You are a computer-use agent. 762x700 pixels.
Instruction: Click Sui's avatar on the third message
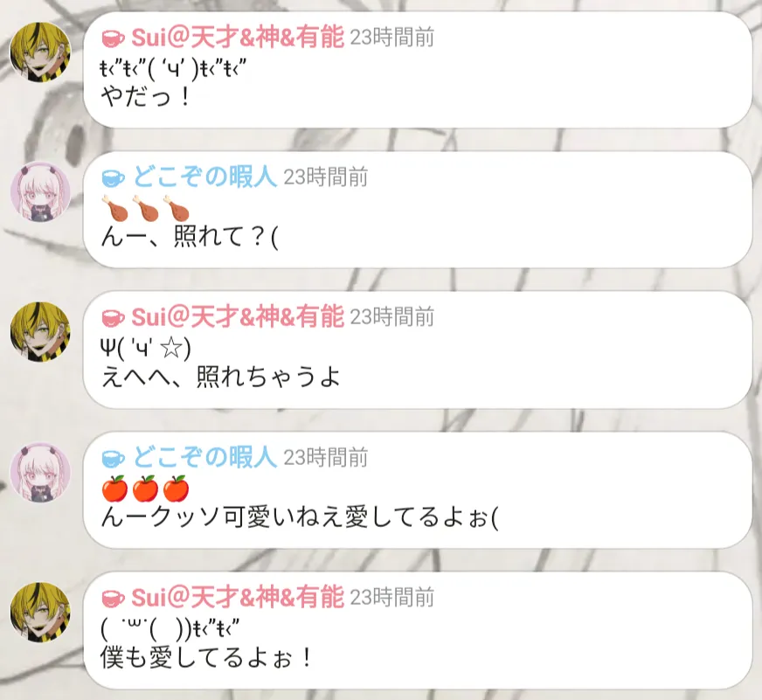41,331
